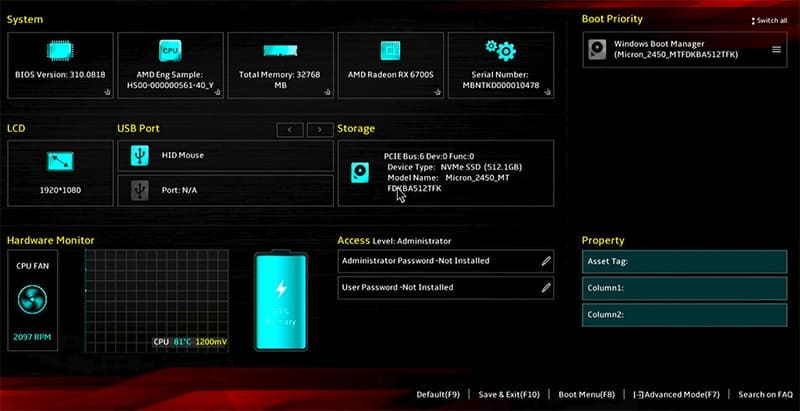Click Save & Exit (F10)
Image resolution: width=800 pixels, height=411 pixels.
(509, 395)
